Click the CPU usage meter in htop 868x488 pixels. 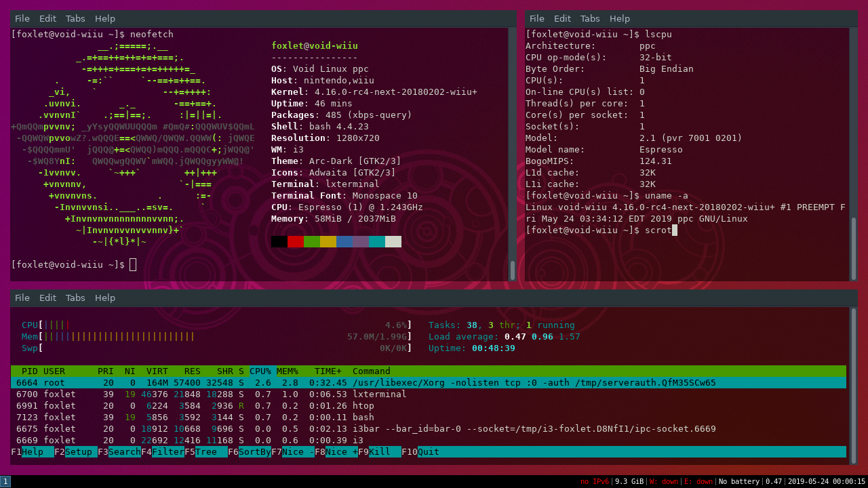(217, 325)
